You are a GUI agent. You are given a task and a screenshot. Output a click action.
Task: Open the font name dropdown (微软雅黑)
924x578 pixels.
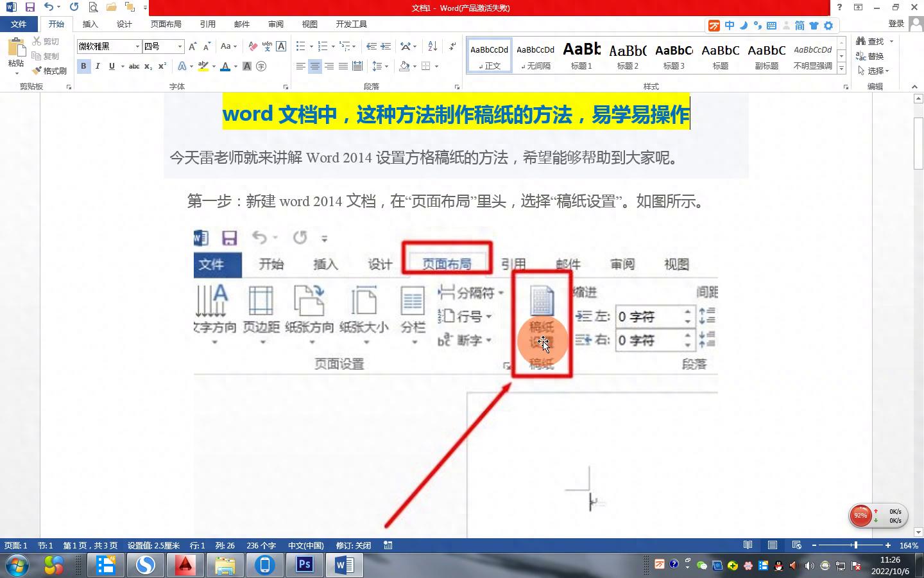(x=137, y=46)
